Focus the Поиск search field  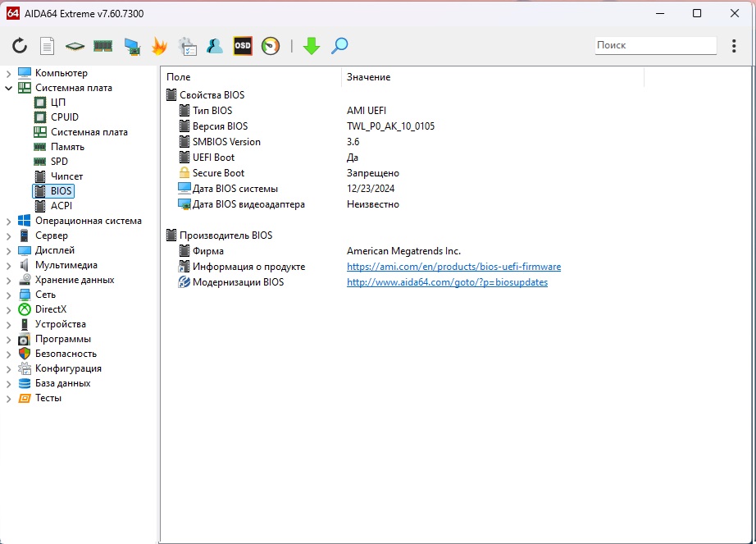[x=656, y=45]
